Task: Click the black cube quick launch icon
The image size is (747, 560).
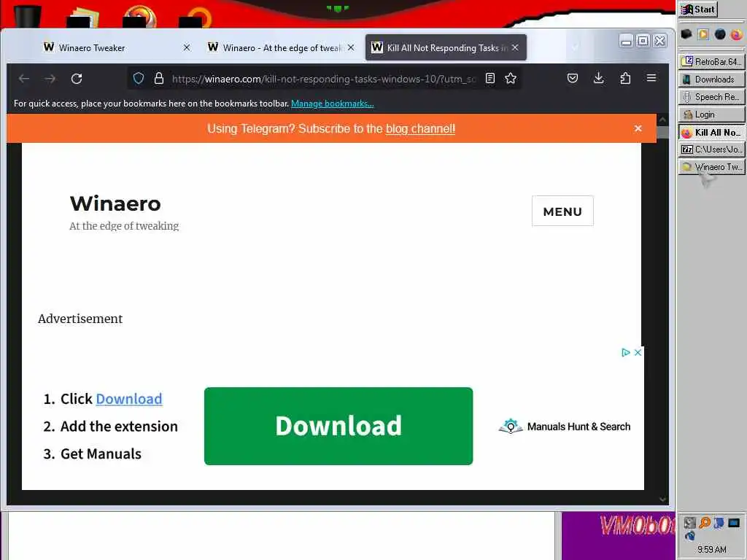Action: pyautogui.click(x=686, y=34)
